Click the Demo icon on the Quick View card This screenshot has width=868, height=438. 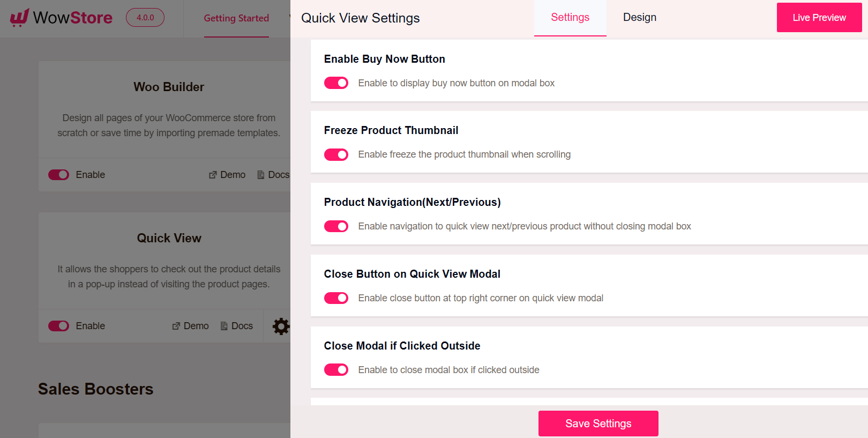click(x=175, y=326)
